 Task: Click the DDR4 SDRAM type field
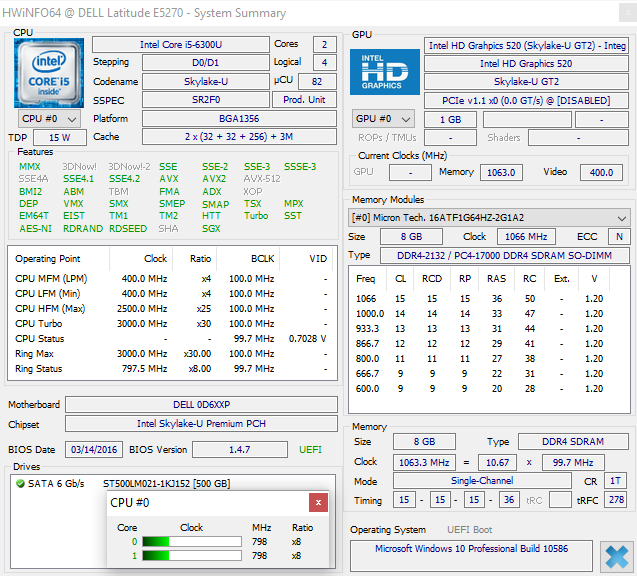coord(573,442)
